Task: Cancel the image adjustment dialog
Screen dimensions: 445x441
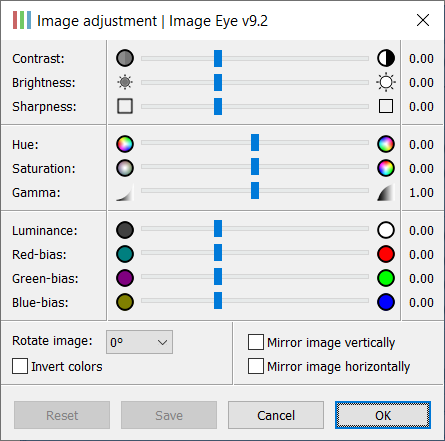Action: pyautogui.click(x=276, y=415)
